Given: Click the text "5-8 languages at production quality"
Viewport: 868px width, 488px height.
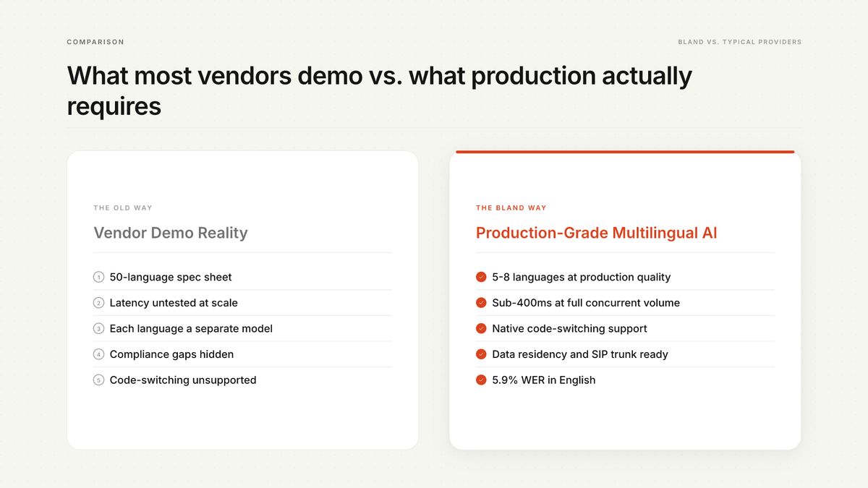Looking at the screenshot, I should click(x=582, y=277).
